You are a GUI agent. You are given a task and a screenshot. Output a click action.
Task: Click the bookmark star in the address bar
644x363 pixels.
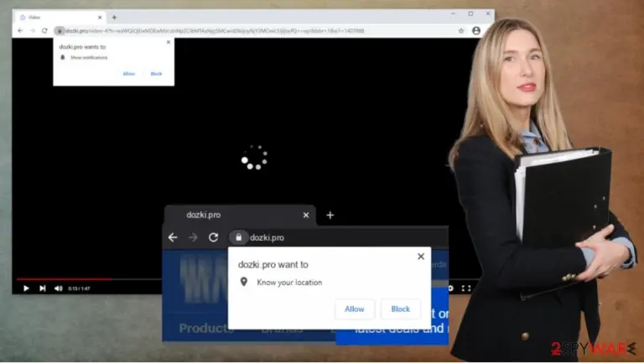pos(461,31)
